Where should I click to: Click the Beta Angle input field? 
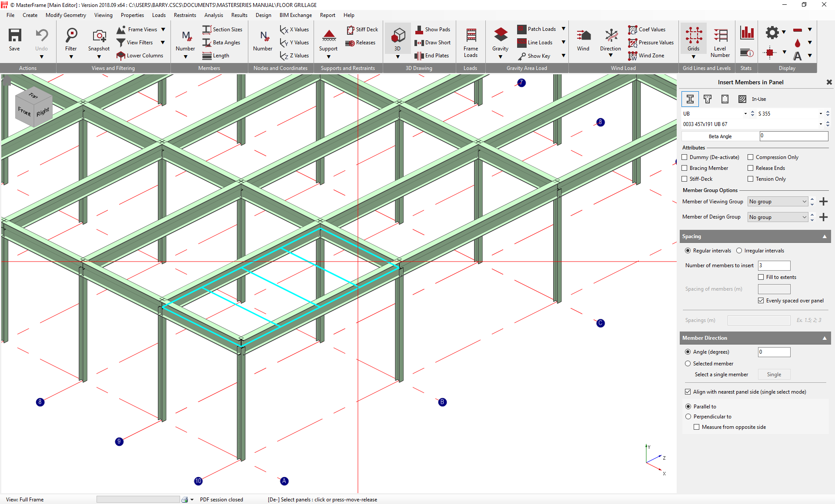(x=794, y=136)
